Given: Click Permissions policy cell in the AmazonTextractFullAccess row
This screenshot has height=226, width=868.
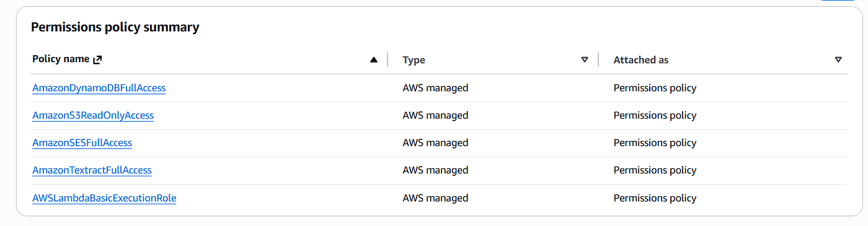Looking at the screenshot, I should point(655,170).
